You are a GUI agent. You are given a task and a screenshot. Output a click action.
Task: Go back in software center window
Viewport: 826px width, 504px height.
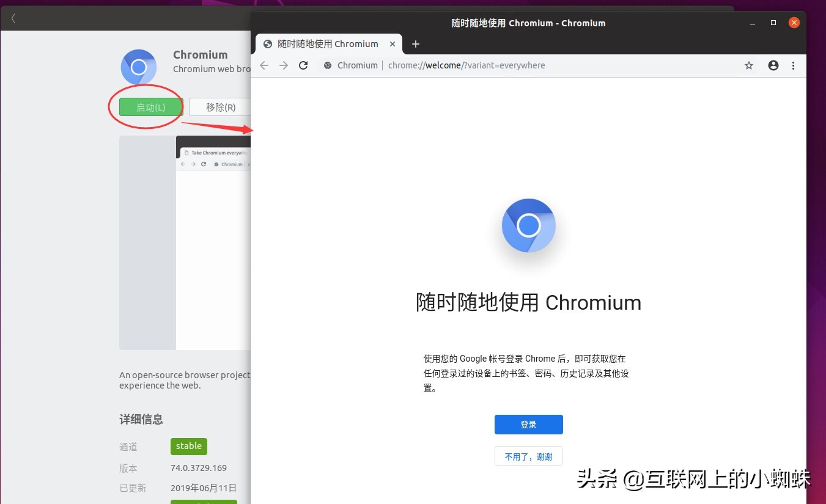[13, 18]
